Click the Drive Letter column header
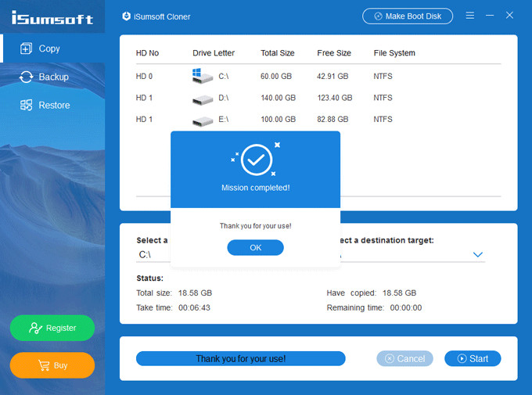The image size is (532, 395). 214,53
